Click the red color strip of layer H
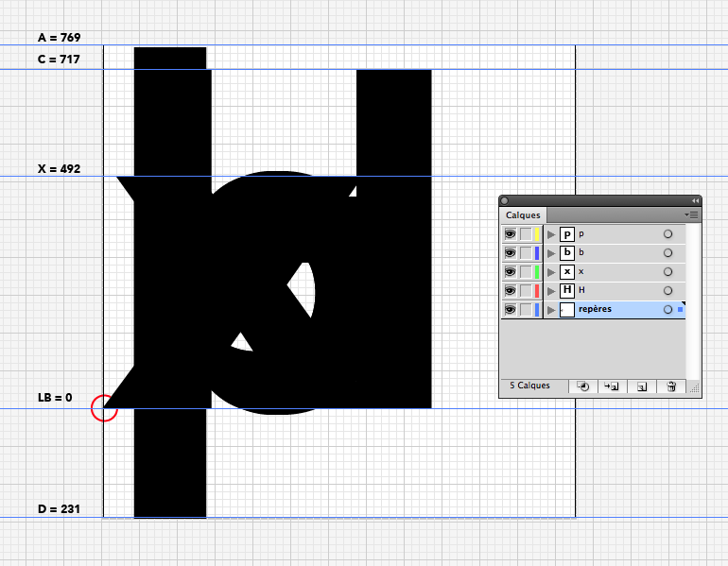 pos(537,290)
